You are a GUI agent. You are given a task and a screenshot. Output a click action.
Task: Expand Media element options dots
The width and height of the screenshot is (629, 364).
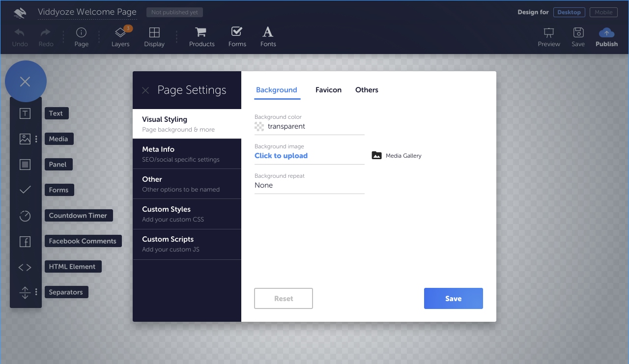tap(36, 139)
